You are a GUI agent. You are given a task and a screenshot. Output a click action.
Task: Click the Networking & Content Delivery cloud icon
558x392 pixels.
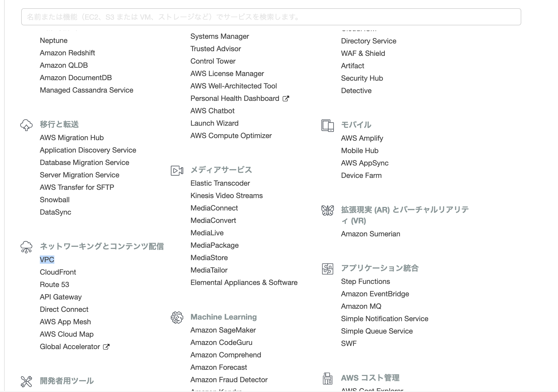coord(26,247)
